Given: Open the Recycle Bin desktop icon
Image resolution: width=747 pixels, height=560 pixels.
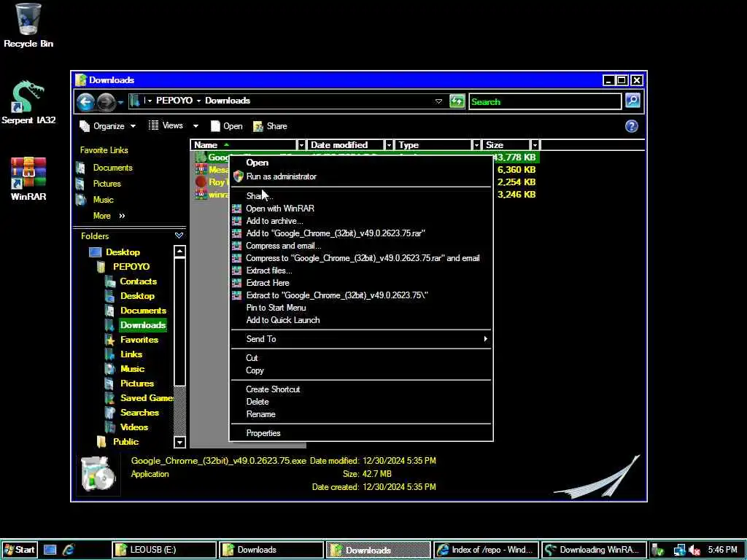Looking at the screenshot, I should [x=28, y=26].
